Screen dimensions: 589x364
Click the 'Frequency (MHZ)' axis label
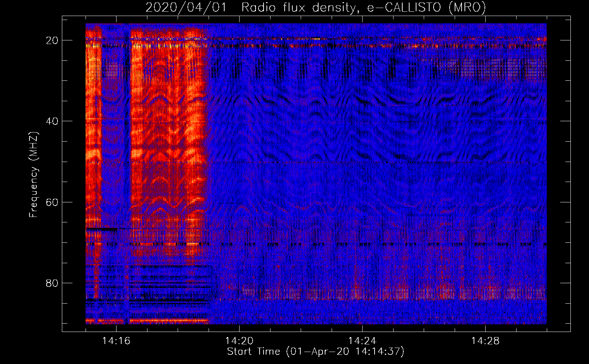point(33,175)
